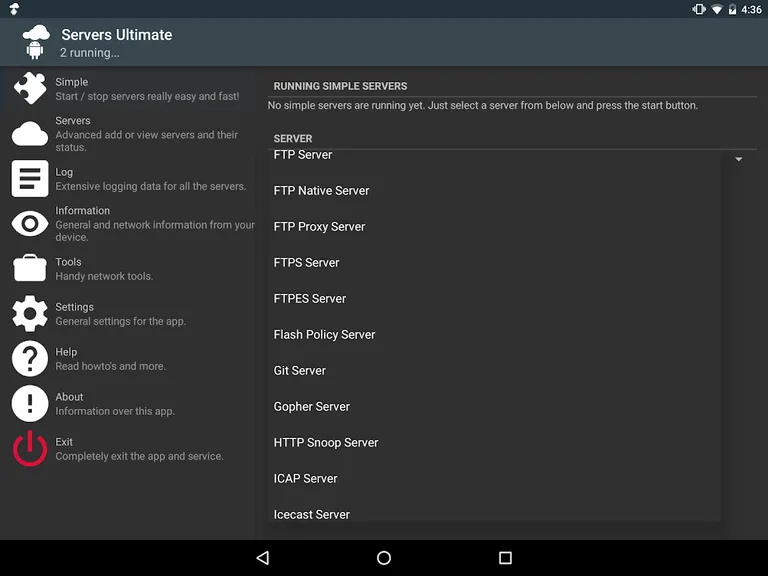Open the Tools briefcase icon
This screenshot has height=576, width=768.
pos(29,269)
